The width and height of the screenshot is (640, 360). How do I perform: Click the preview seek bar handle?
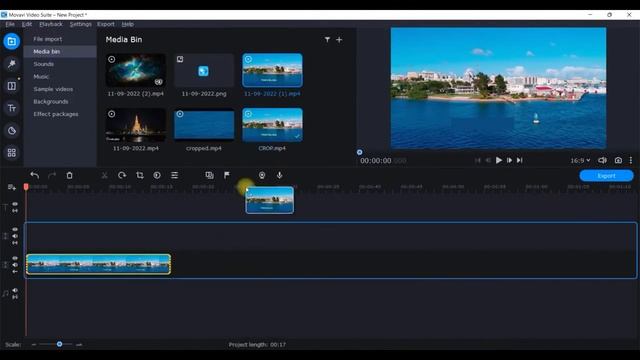(x=360, y=152)
